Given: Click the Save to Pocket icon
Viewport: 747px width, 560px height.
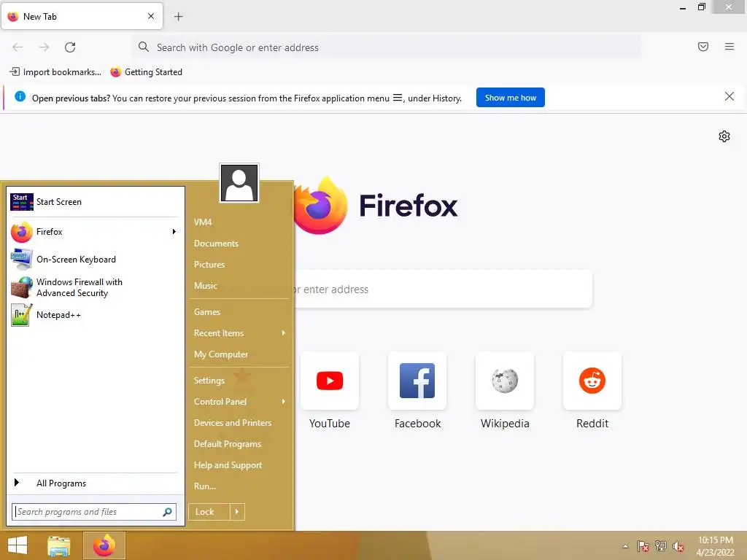Looking at the screenshot, I should pos(703,47).
